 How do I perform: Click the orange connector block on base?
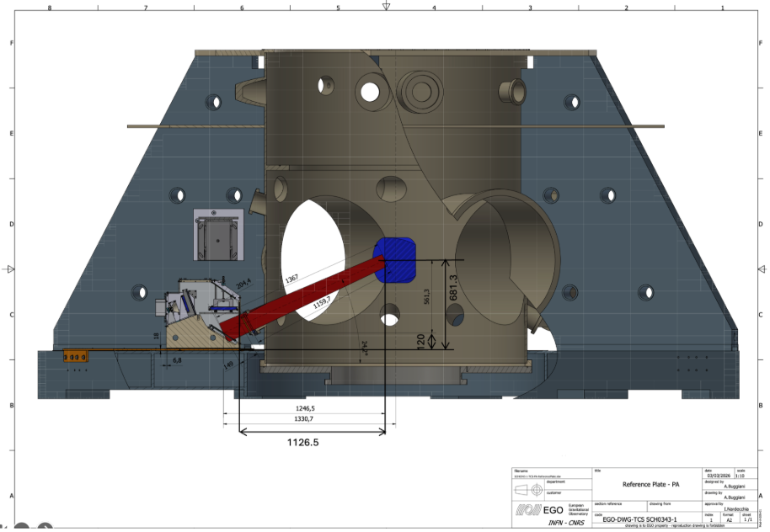[x=76, y=357]
